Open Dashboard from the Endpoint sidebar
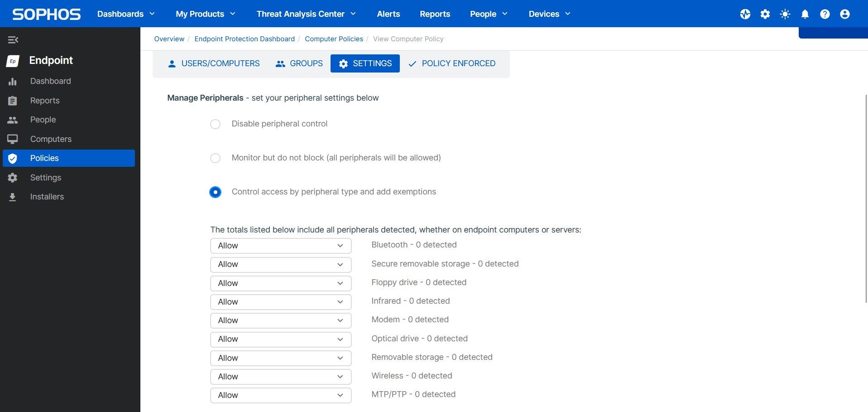 coord(50,81)
